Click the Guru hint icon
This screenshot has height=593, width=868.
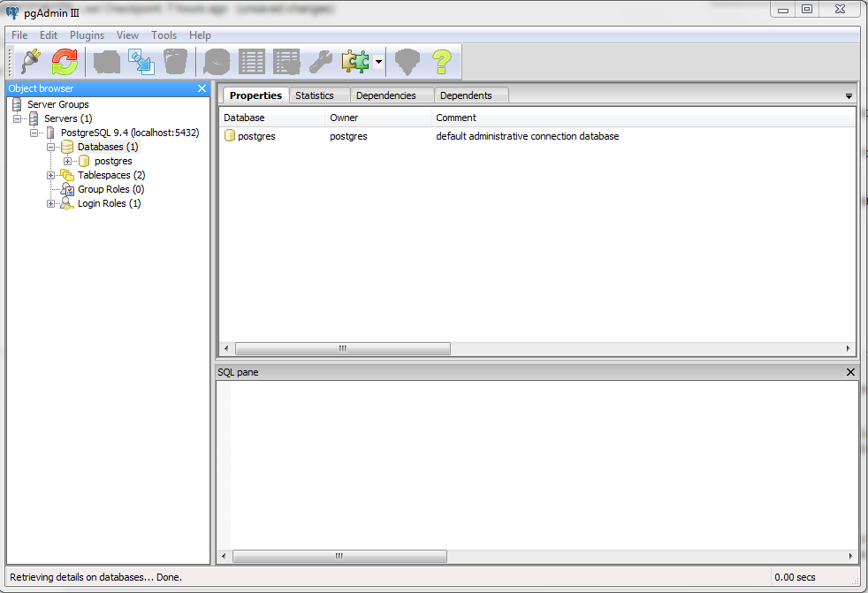(x=407, y=61)
